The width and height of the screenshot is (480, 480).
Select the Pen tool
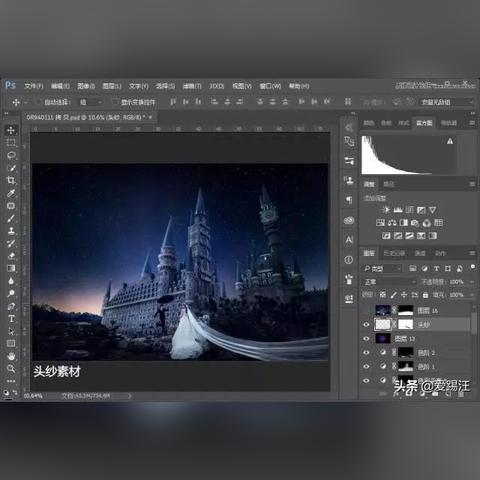point(11,306)
